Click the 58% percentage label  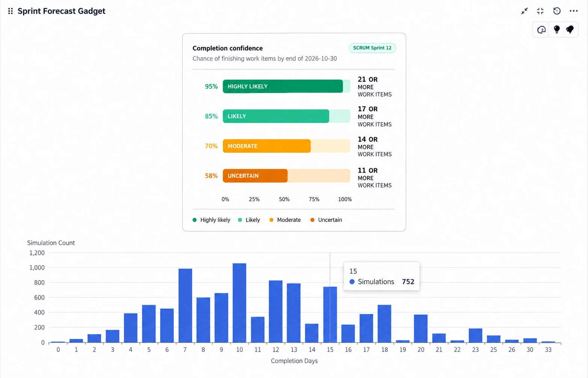[x=211, y=176]
